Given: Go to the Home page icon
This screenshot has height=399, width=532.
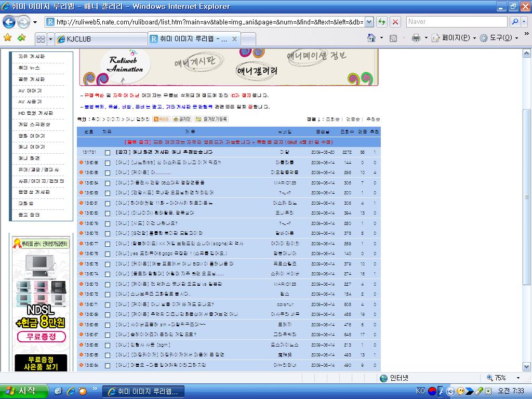Looking at the screenshot, I should 371,38.
